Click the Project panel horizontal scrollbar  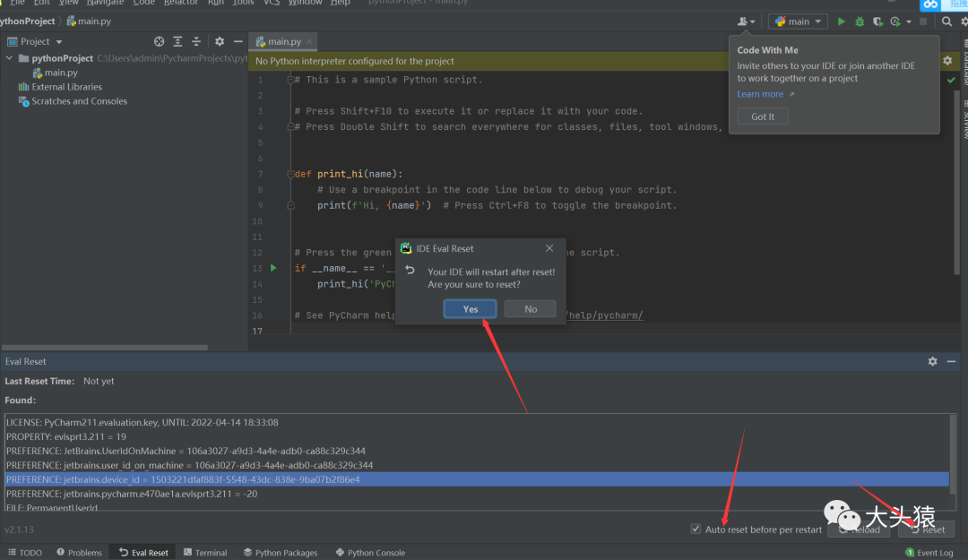pyautogui.click(x=105, y=347)
